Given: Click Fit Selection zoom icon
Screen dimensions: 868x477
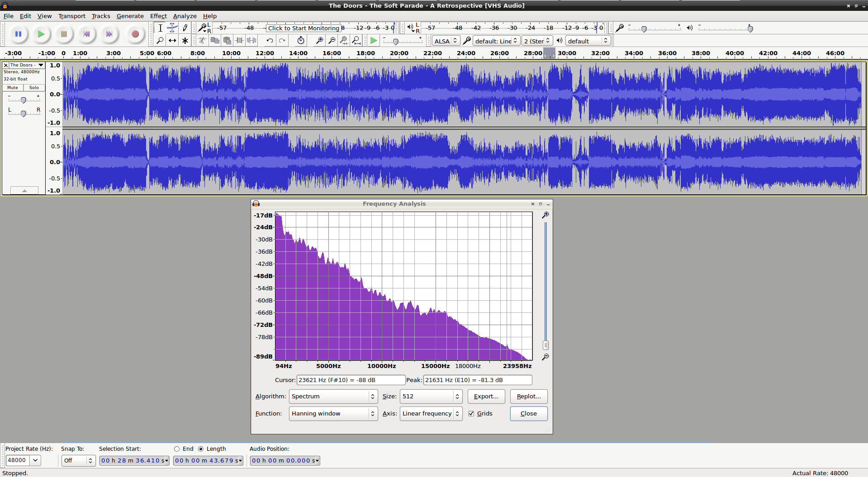Looking at the screenshot, I should [344, 40].
